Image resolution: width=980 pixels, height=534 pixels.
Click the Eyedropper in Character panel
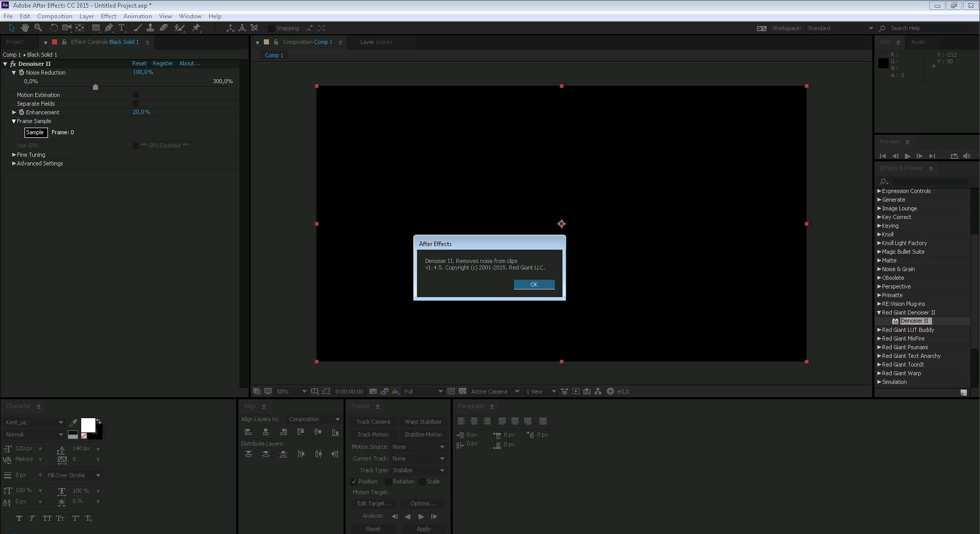pyautogui.click(x=73, y=422)
